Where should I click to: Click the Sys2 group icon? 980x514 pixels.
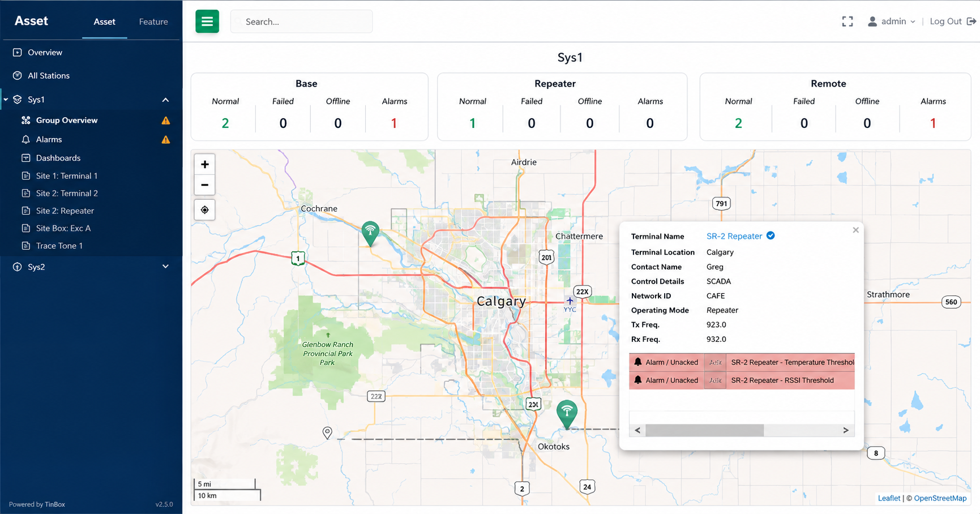(x=18, y=267)
